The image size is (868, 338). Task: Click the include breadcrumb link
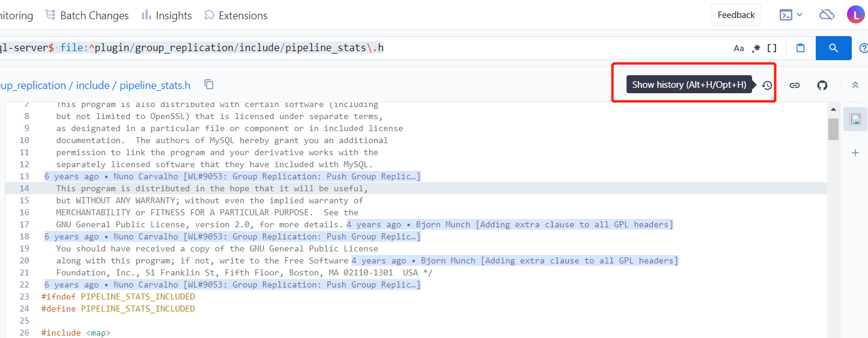coord(93,85)
